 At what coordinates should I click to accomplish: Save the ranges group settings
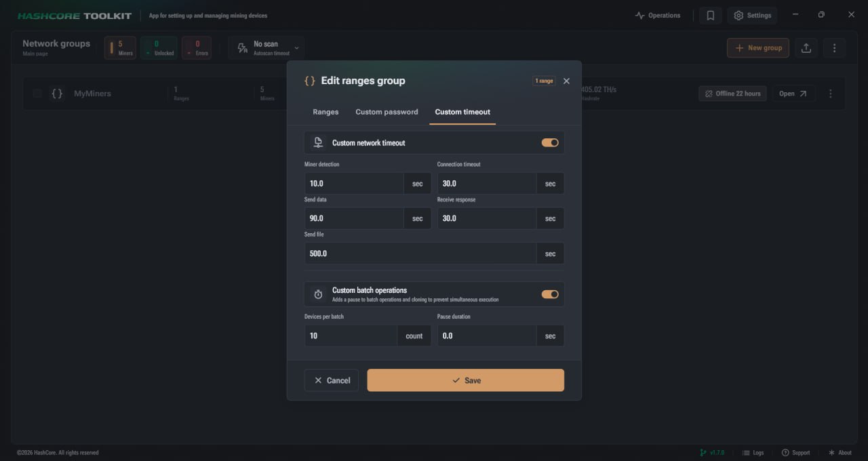coord(466,380)
